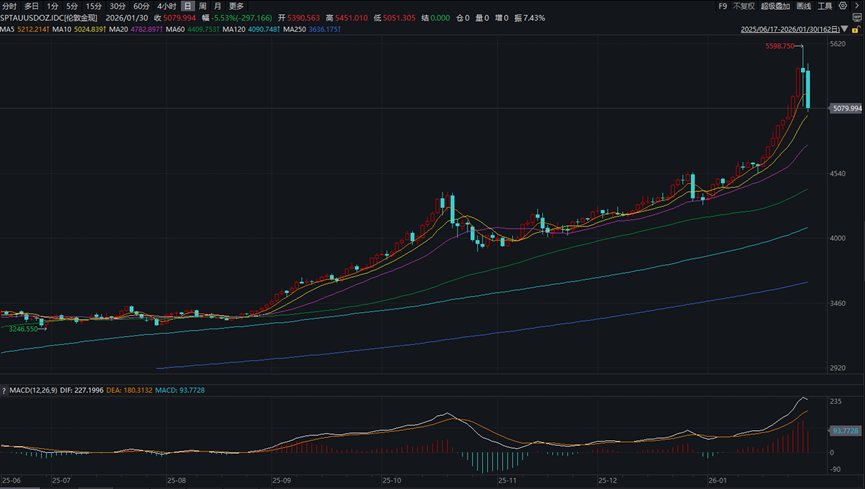
Task: Switch to the 分时 intraday tab
Action: pyautogui.click(x=9, y=6)
